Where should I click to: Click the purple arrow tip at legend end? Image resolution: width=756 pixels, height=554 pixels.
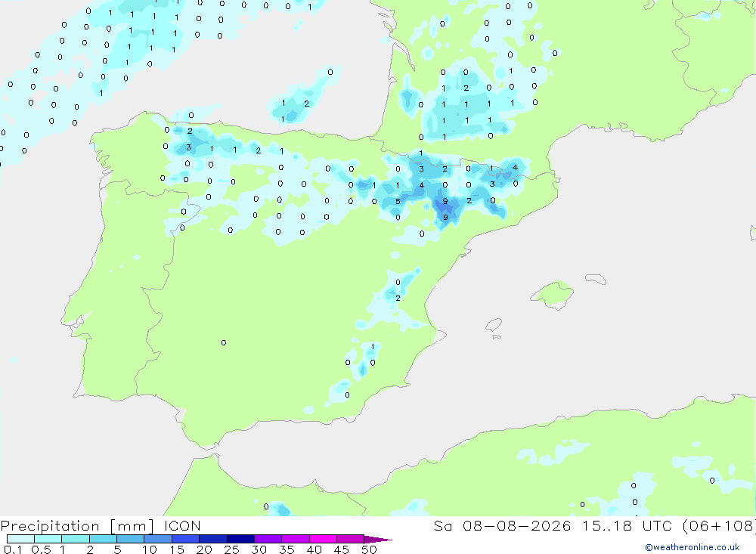click(x=378, y=539)
